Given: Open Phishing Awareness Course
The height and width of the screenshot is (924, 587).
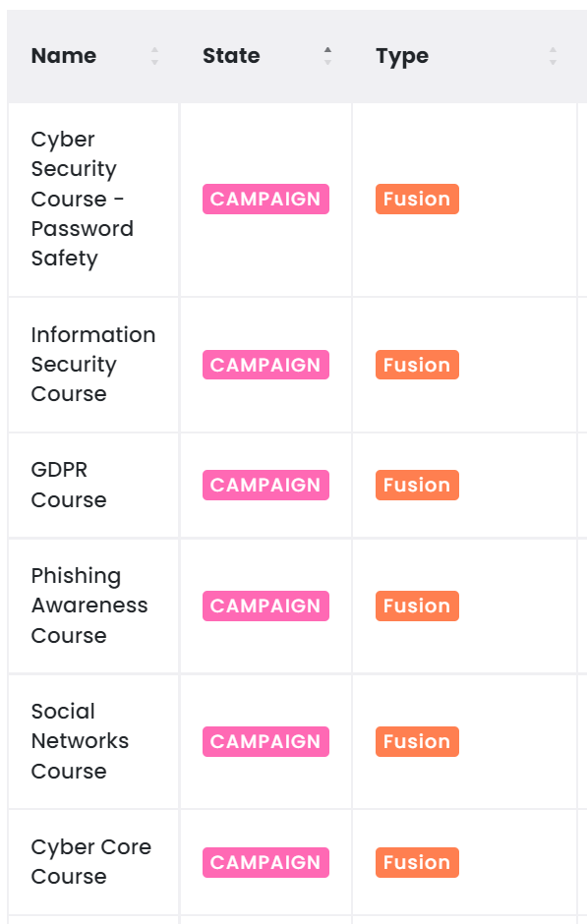Looking at the screenshot, I should coord(89,606).
